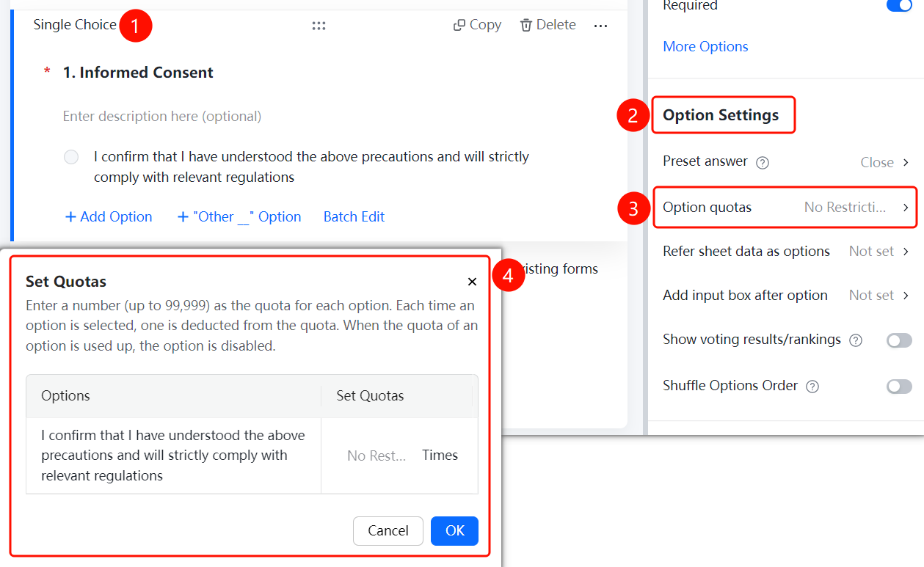Click the Set Quotas column header
Viewport: 924px width, 567px height.
coord(370,396)
